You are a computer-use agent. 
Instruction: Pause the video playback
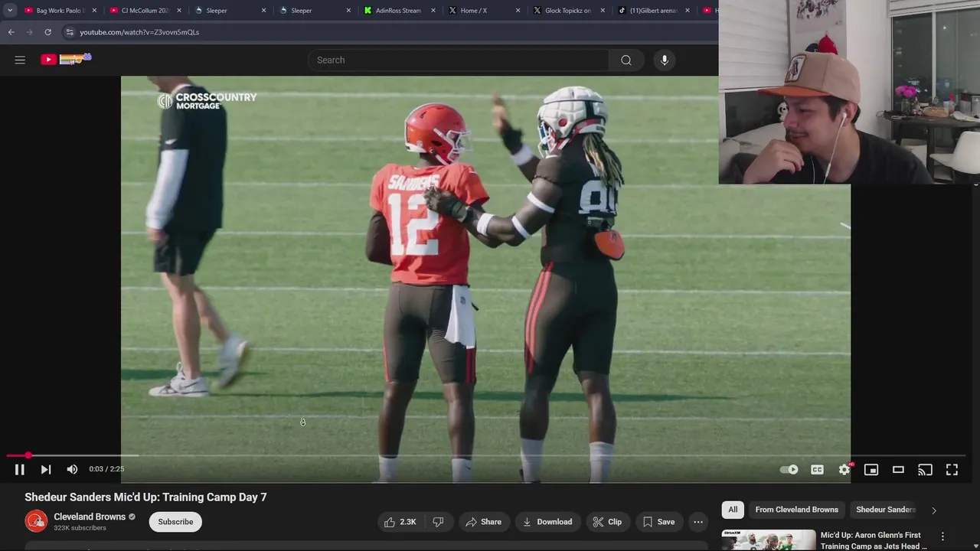(20, 470)
